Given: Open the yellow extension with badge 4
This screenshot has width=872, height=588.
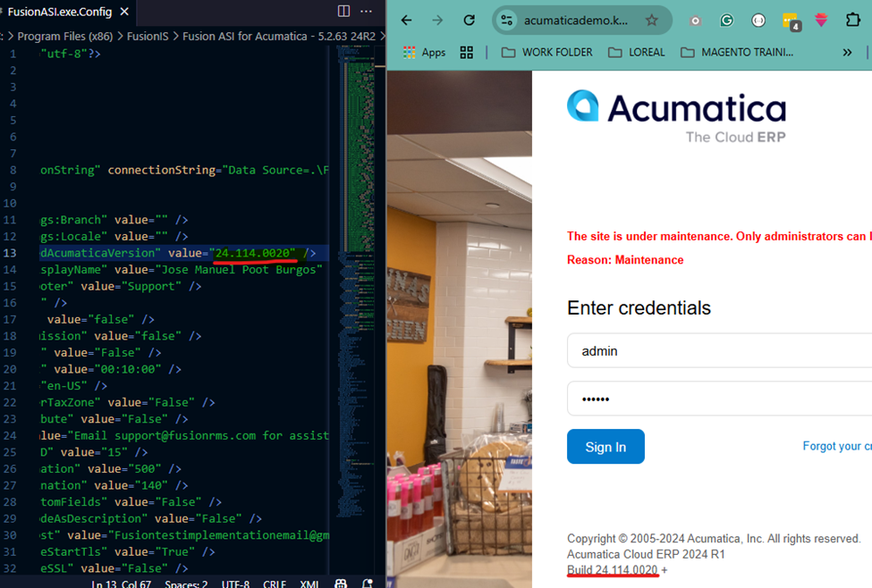Looking at the screenshot, I should click(792, 21).
